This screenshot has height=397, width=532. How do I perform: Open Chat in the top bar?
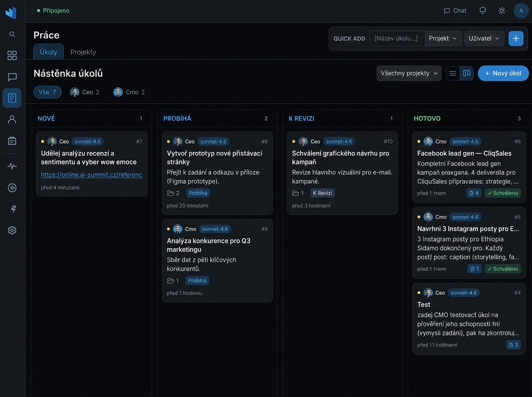[455, 11]
